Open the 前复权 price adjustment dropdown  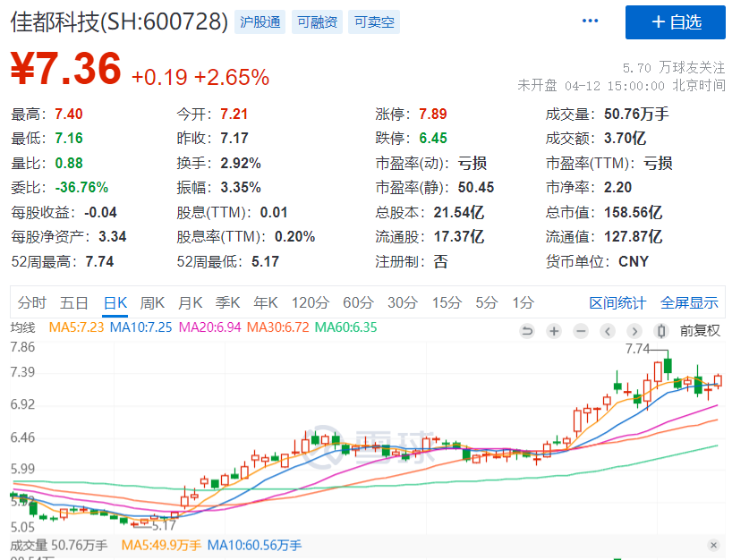tap(700, 331)
